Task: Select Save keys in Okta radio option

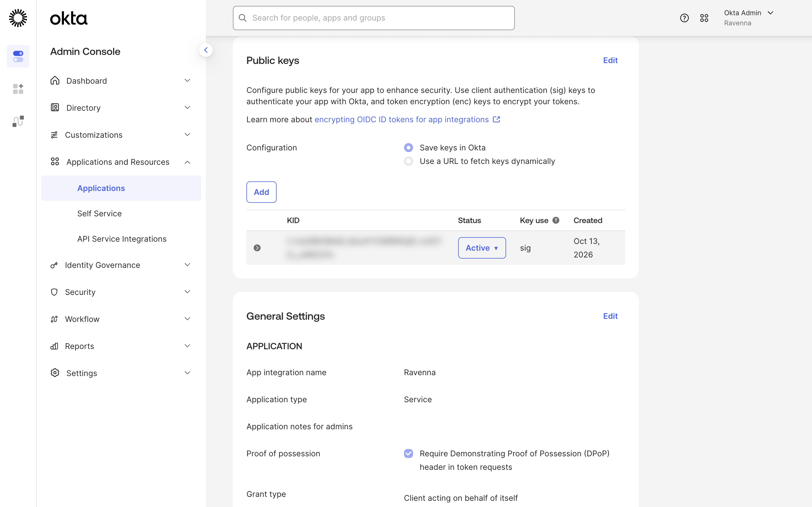Action: [408, 148]
